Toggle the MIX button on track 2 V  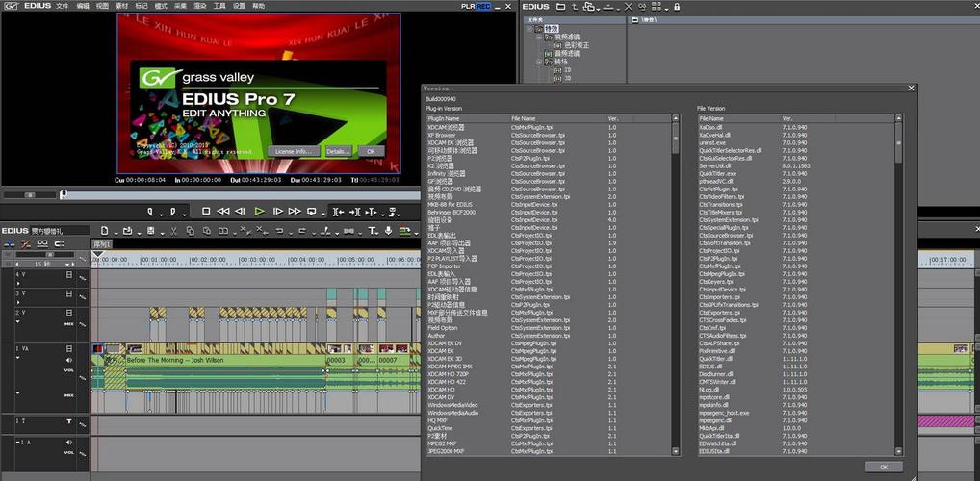coord(68,324)
